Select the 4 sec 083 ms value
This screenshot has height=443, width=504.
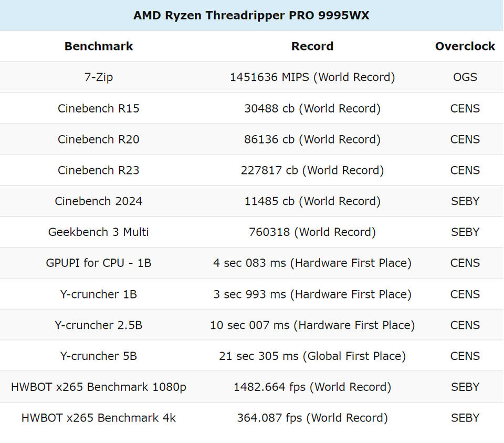tap(249, 263)
